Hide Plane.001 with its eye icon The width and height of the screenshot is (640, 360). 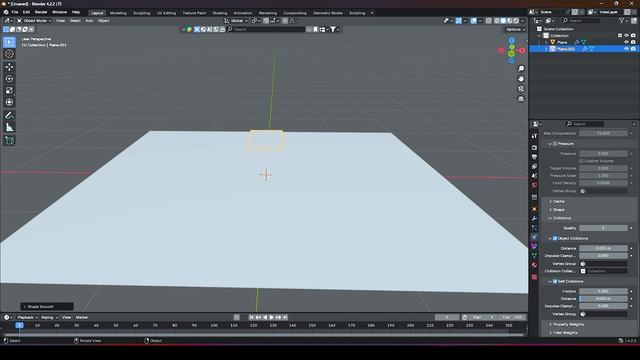(626, 49)
